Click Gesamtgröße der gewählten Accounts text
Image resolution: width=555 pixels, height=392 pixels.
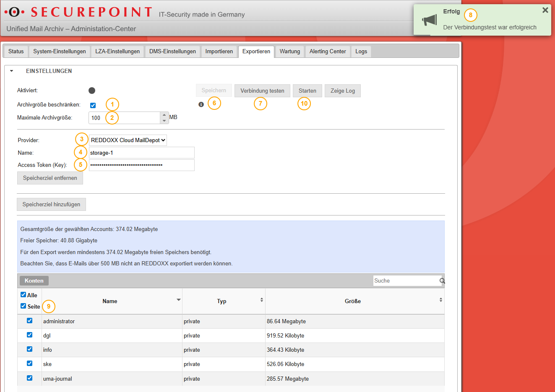click(89, 229)
